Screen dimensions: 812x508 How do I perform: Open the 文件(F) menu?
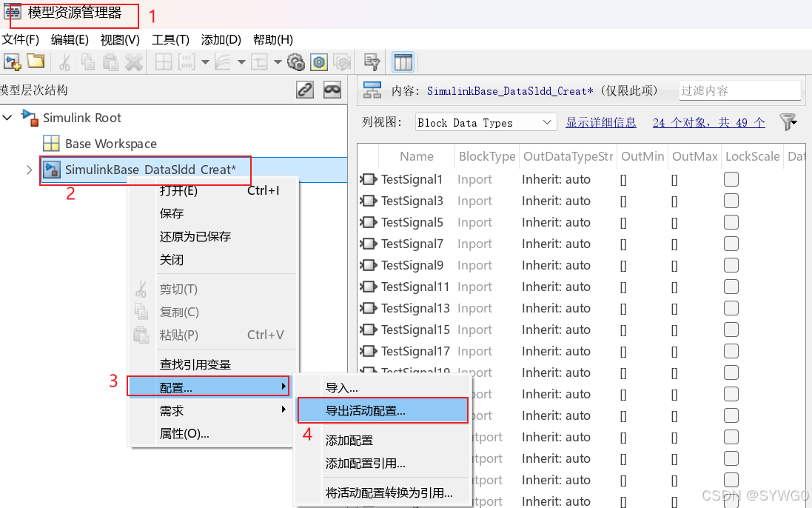20,40
